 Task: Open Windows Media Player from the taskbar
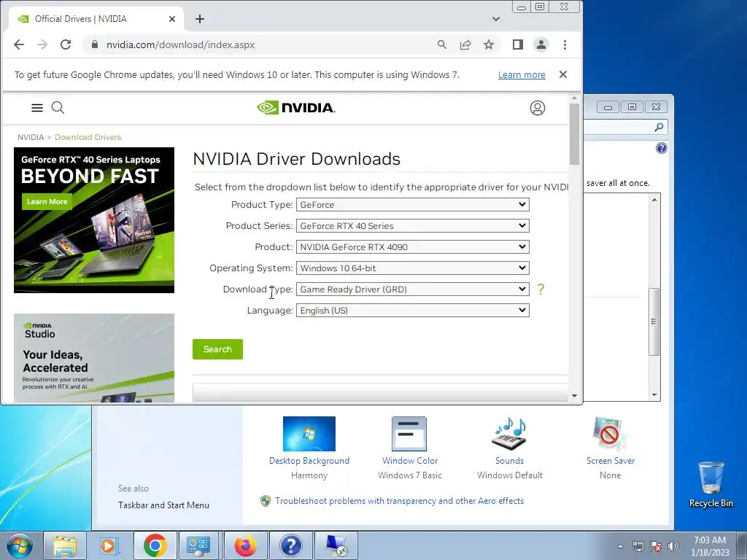(109, 545)
